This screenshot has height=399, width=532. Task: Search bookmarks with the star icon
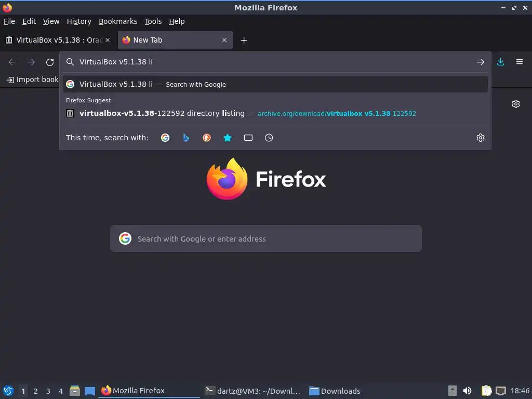(228, 138)
